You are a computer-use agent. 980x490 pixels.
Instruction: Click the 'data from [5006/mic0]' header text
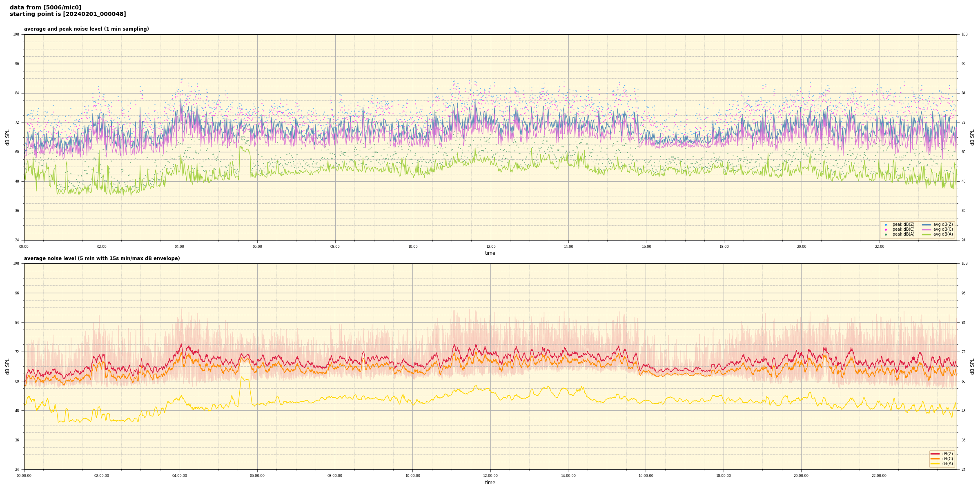point(45,7)
